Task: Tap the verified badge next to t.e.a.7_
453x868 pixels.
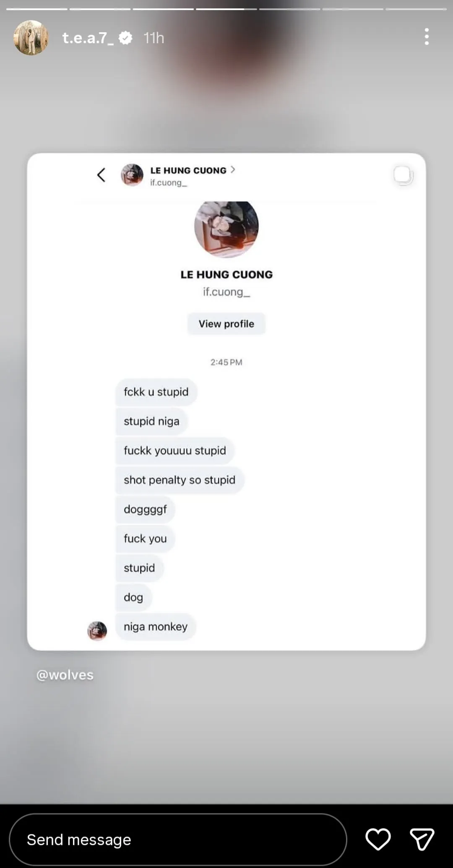Action: tap(125, 37)
